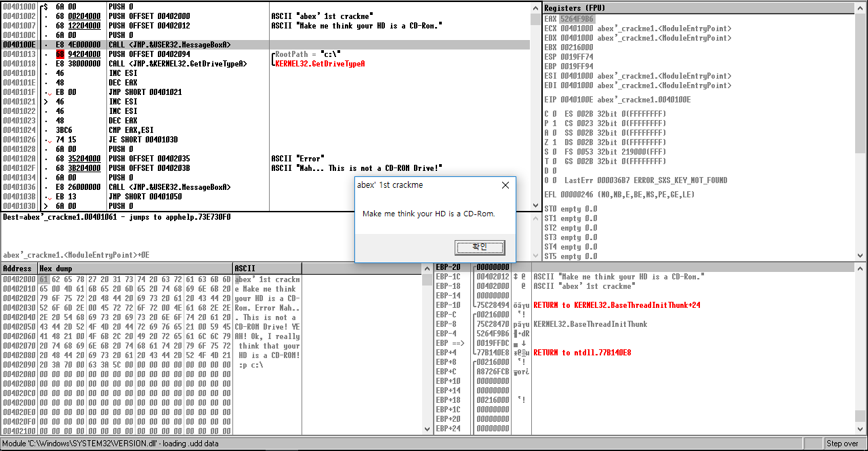868x451 pixels.
Task: Toggle the Z zero flag value
Action: coord(555,142)
